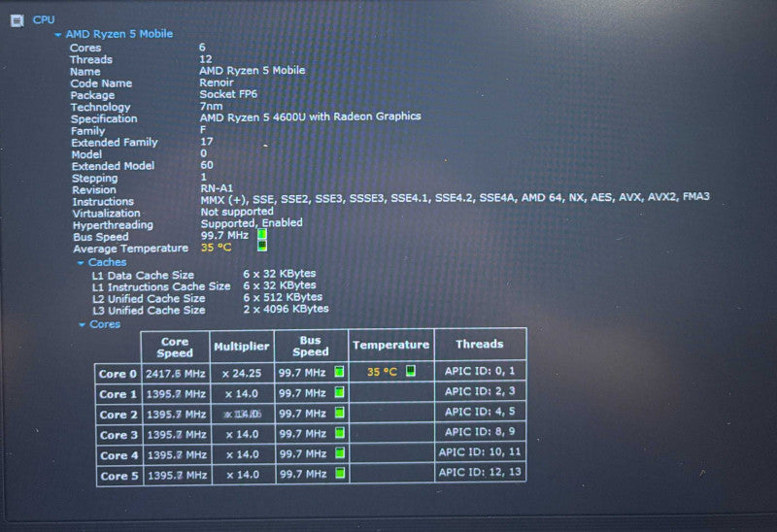
Task: Click the Code Name value Renoir
Action: [217, 83]
